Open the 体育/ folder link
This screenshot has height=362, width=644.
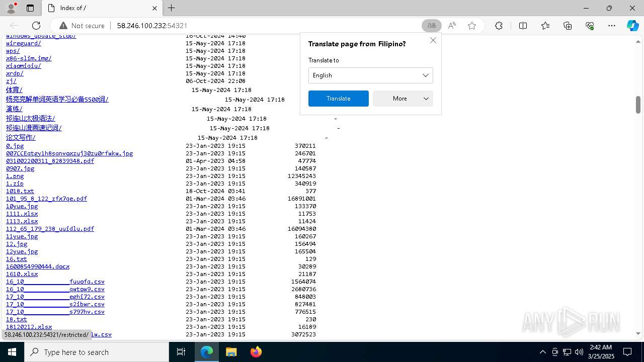click(x=14, y=90)
